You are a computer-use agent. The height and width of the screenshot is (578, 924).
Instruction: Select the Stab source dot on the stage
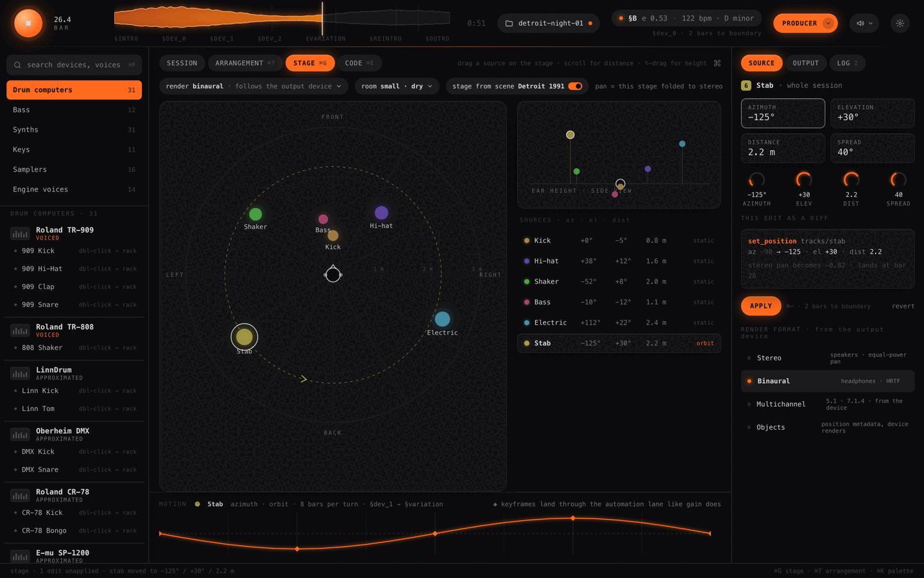point(244,337)
